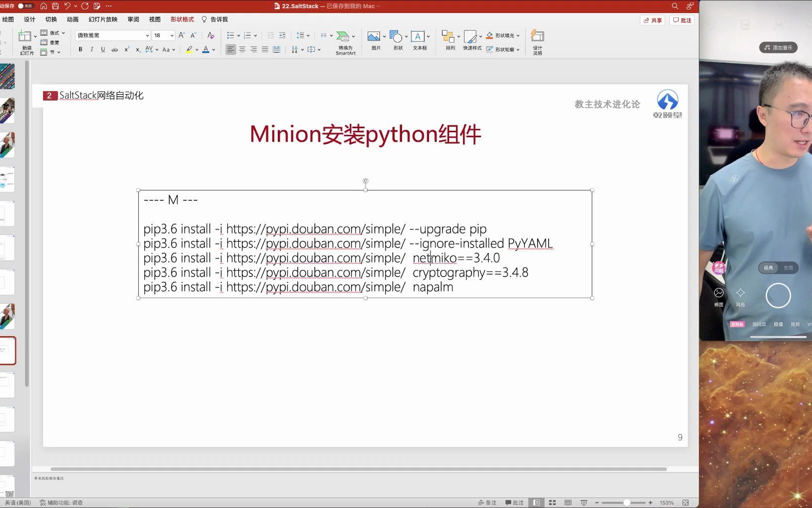This screenshot has height=508, width=812.
Task: Switch to the Review (审阅) tab
Action: tap(133, 20)
